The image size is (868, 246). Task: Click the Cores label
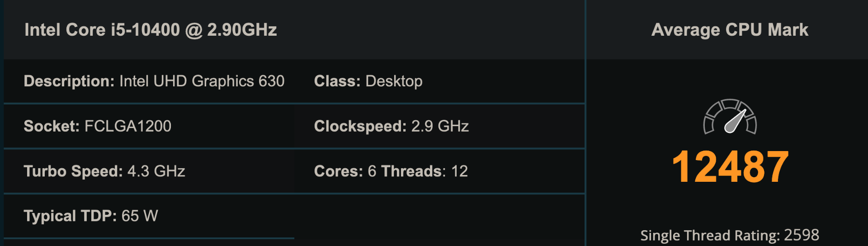338,171
